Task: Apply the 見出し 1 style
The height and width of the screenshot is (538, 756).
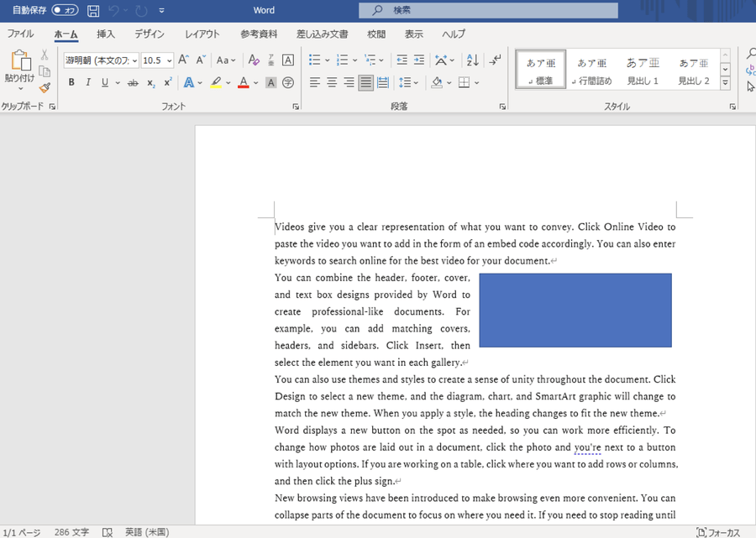Action: 643,70
